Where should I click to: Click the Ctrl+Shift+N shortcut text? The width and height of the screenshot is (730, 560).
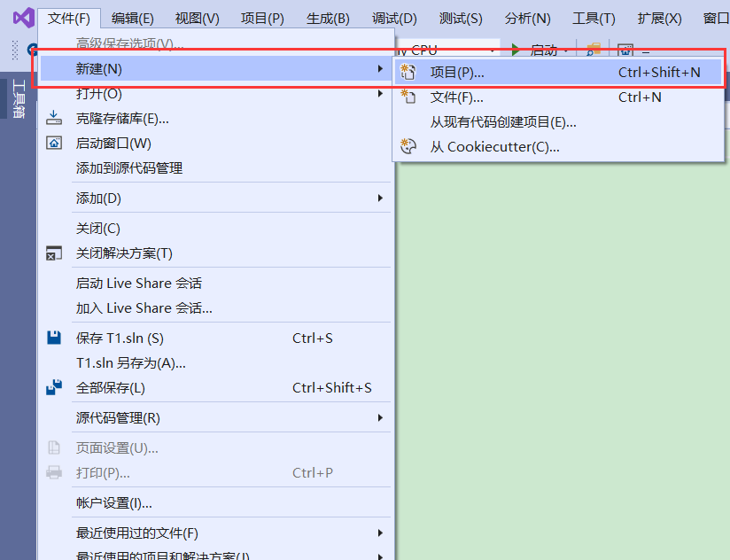tap(659, 72)
